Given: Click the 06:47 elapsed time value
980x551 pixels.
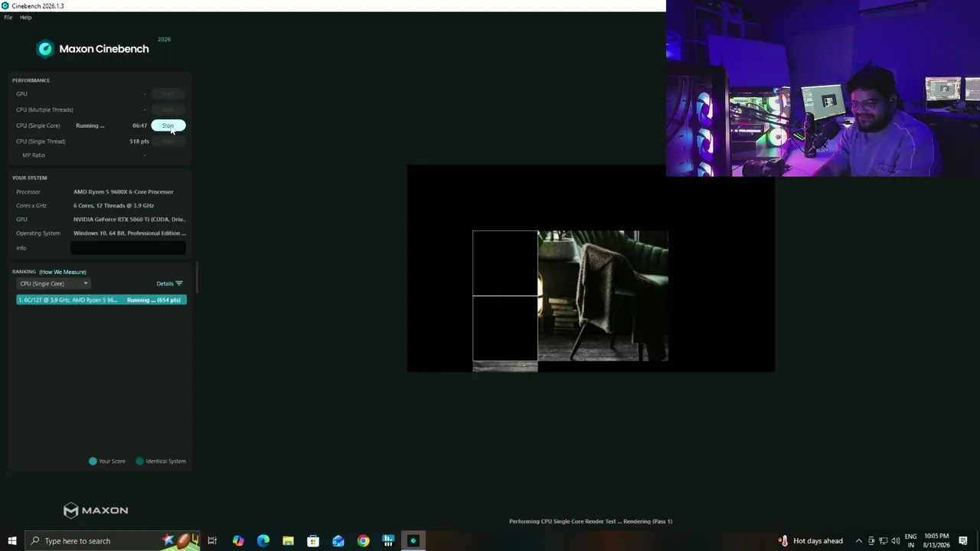Looking at the screenshot, I should point(139,126).
